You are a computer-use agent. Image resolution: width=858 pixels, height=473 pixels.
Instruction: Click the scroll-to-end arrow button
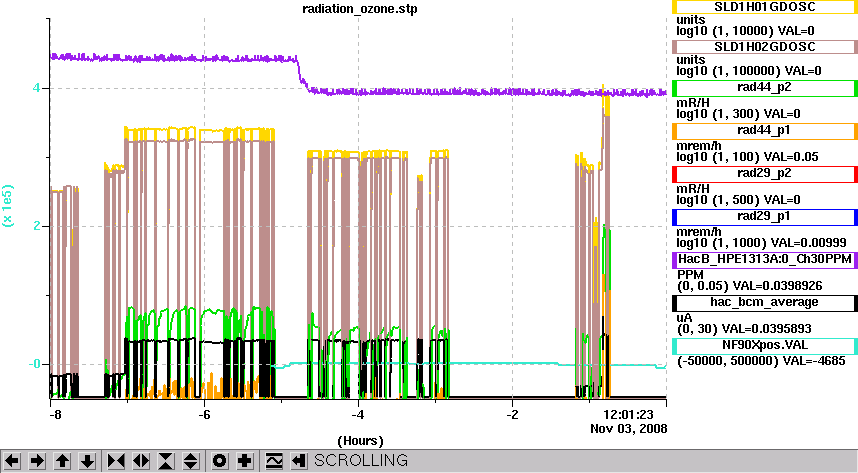[298, 461]
